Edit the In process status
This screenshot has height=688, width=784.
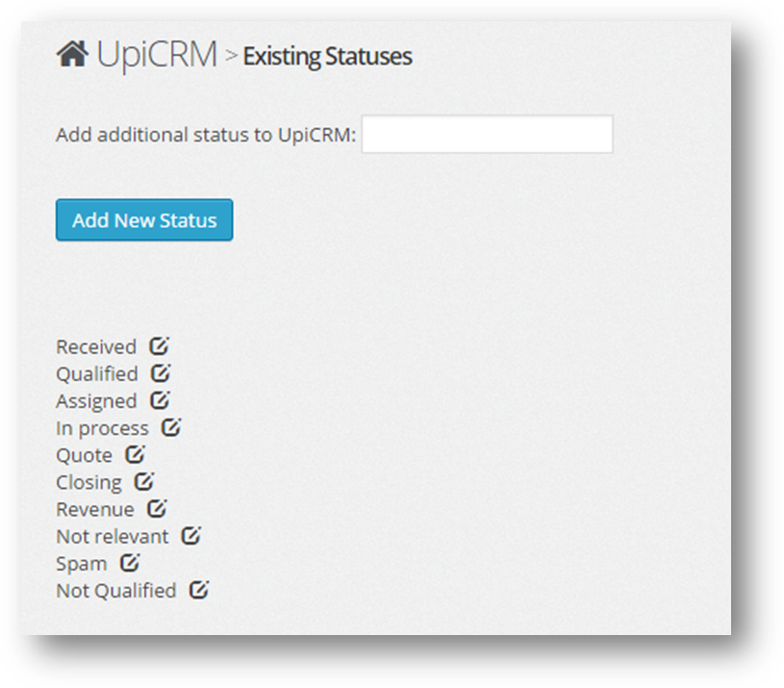click(171, 427)
